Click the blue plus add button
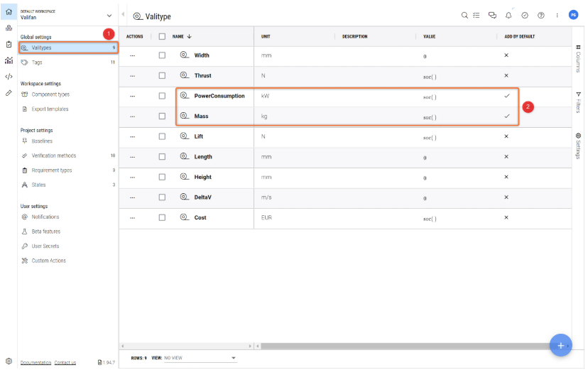This screenshot has height=370, width=588. tap(560, 345)
